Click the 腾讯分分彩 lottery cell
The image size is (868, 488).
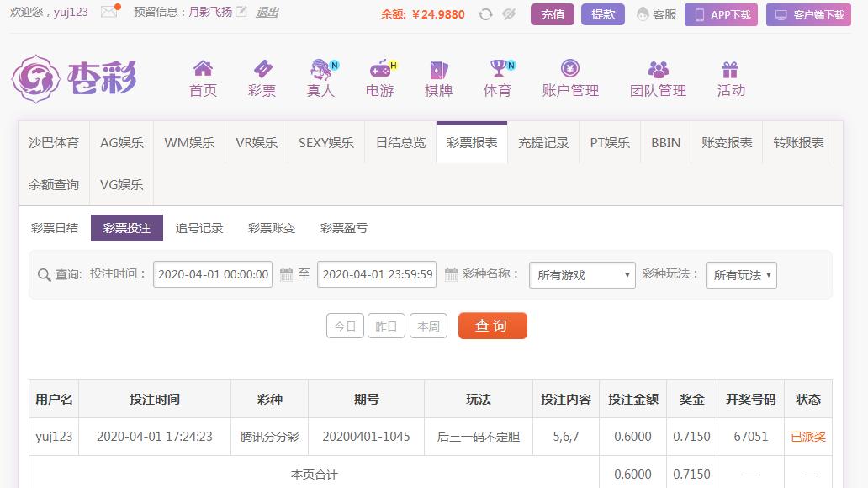point(270,437)
